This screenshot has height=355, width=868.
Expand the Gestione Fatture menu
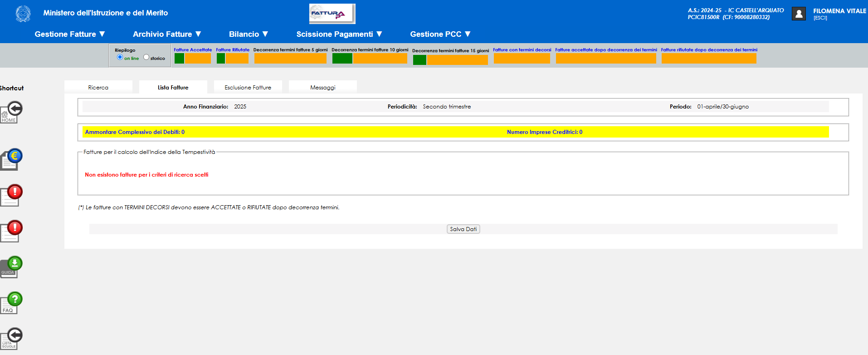pyautogui.click(x=70, y=34)
